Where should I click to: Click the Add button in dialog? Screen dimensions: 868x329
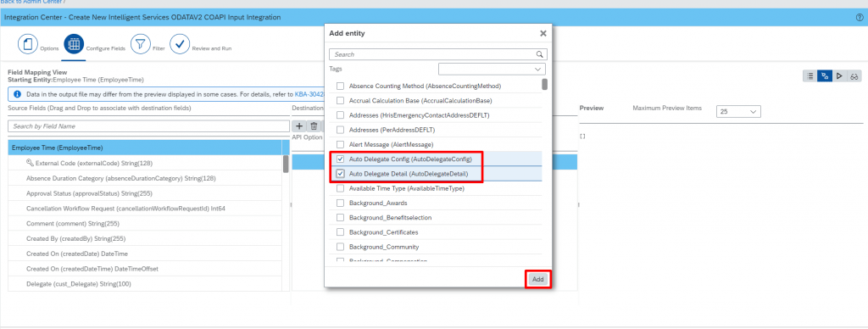pos(537,279)
